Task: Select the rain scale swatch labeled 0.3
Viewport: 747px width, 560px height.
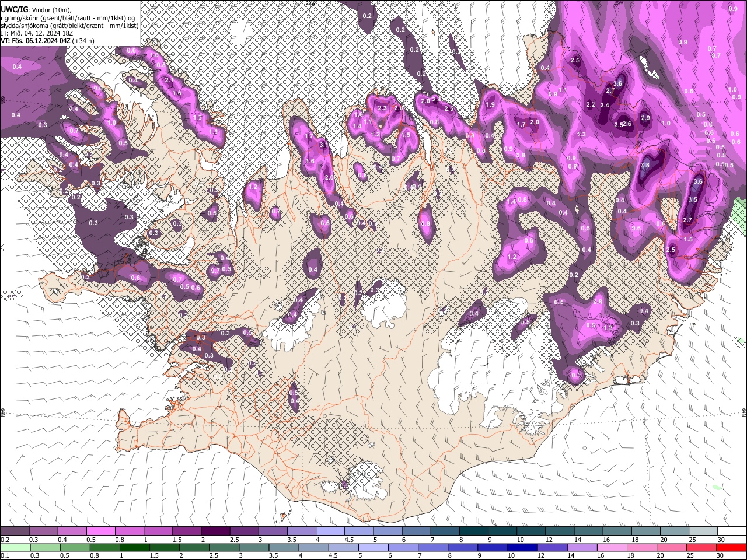Action: pyautogui.click(x=45, y=547)
